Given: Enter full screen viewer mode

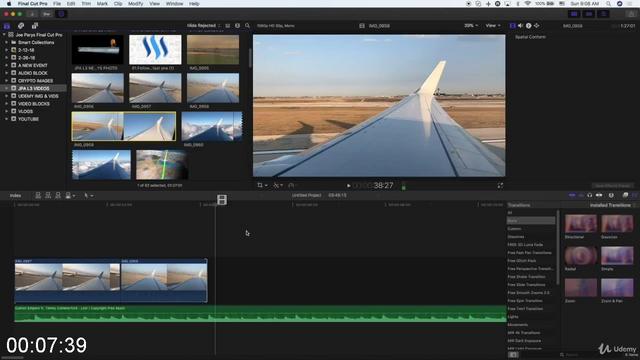Looking at the screenshot, I should pyautogui.click(x=500, y=186).
